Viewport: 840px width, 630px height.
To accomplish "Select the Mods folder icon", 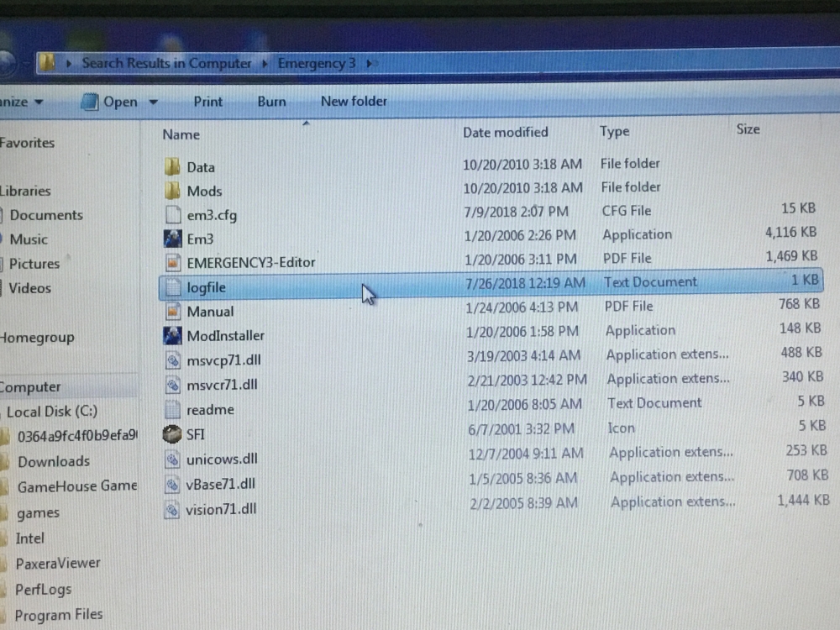I will tap(172, 190).
